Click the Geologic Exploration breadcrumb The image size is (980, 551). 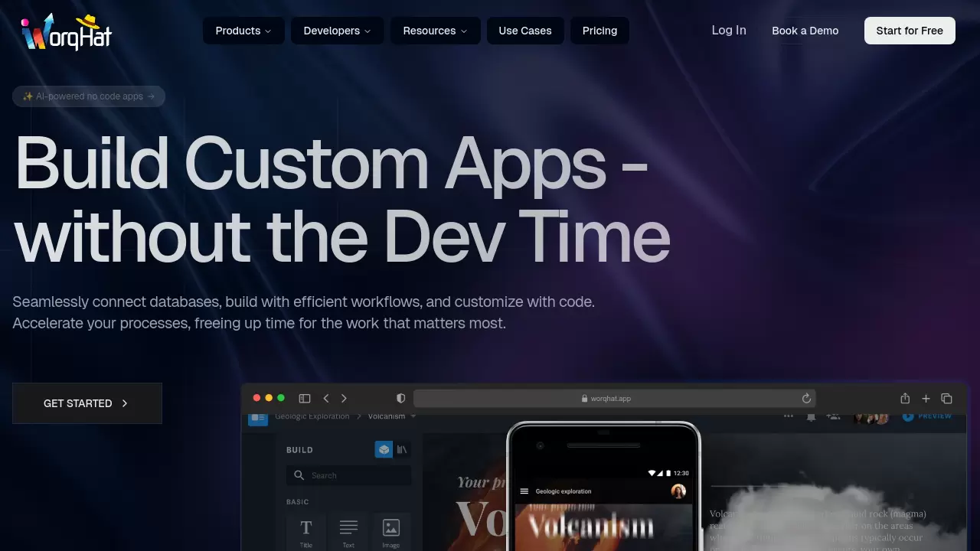pyautogui.click(x=312, y=416)
